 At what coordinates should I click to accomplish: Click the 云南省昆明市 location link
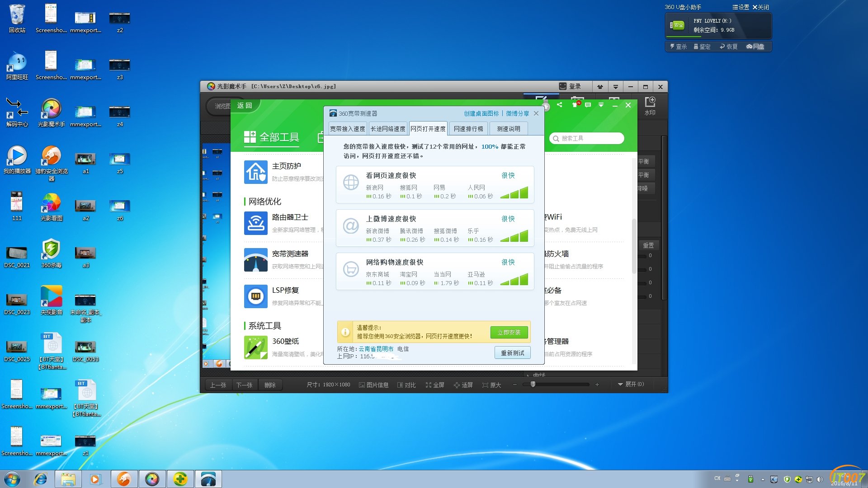[x=376, y=349]
